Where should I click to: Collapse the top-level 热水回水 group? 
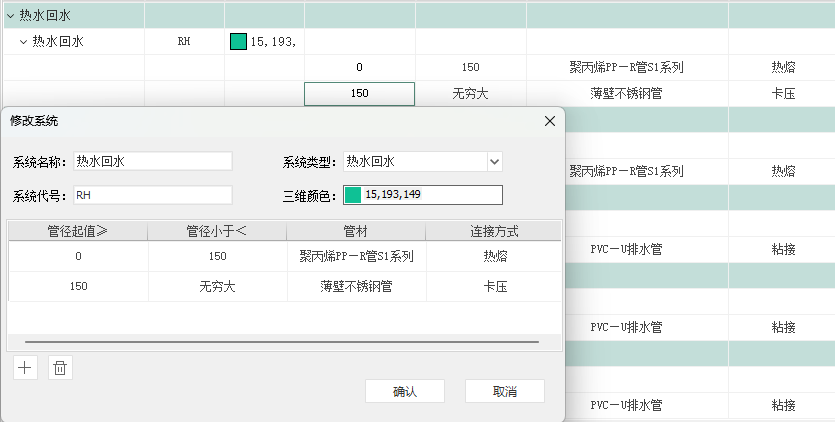click(x=10, y=15)
